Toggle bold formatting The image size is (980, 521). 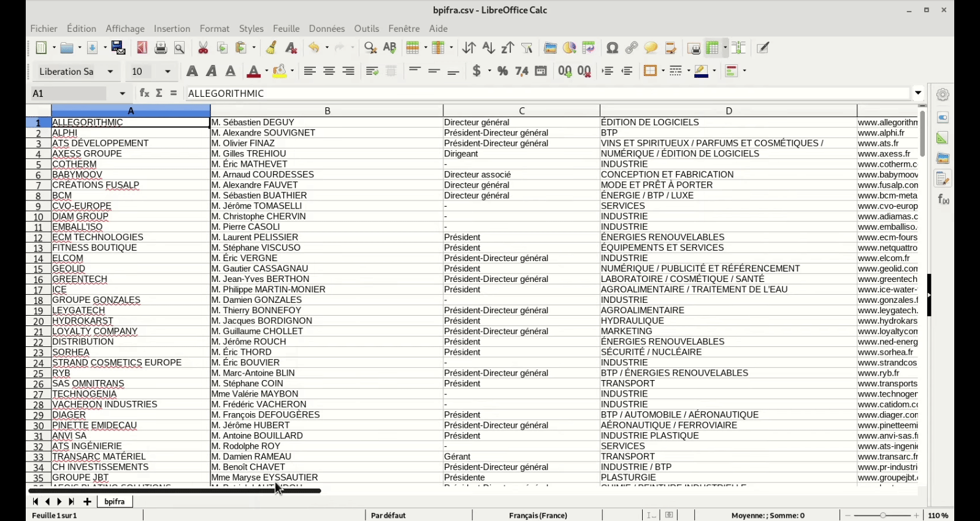tap(192, 71)
